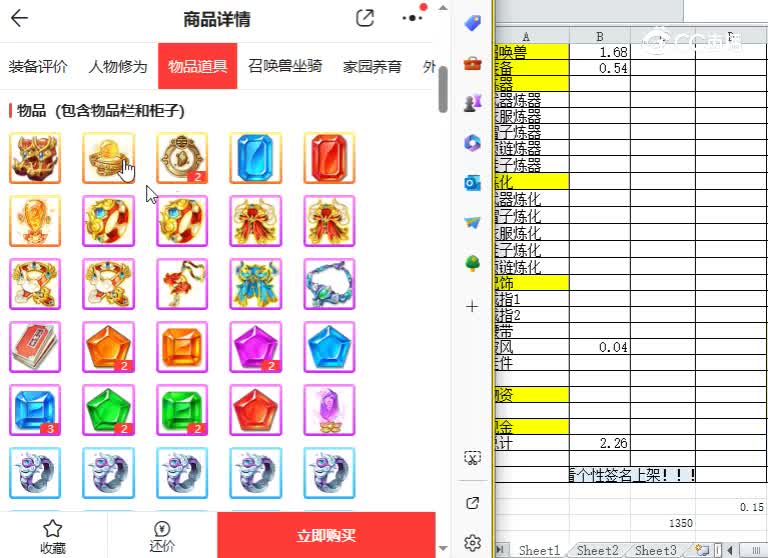Select the red pentagon gem
The height and width of the screenshot is (558, 768).
click(x=256, y=410)
